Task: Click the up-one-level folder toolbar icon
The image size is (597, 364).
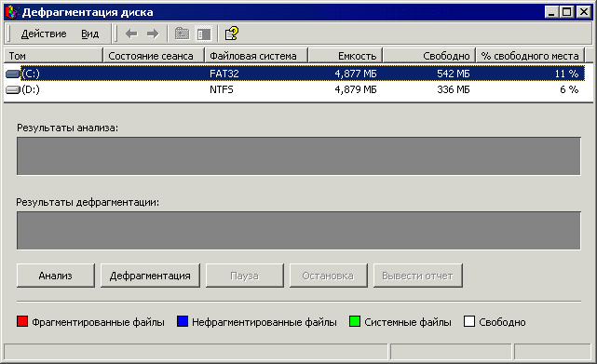Action: click(182, 34)
